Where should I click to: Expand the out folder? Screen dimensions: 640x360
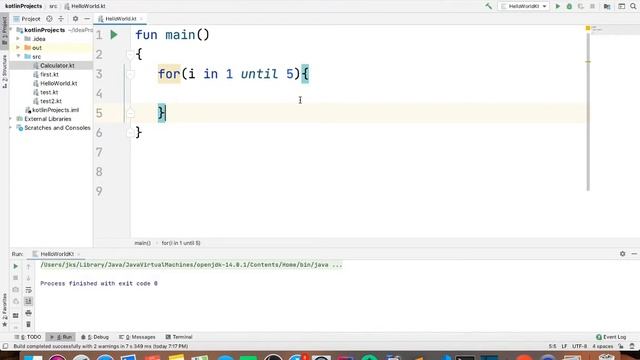[18, 48]
